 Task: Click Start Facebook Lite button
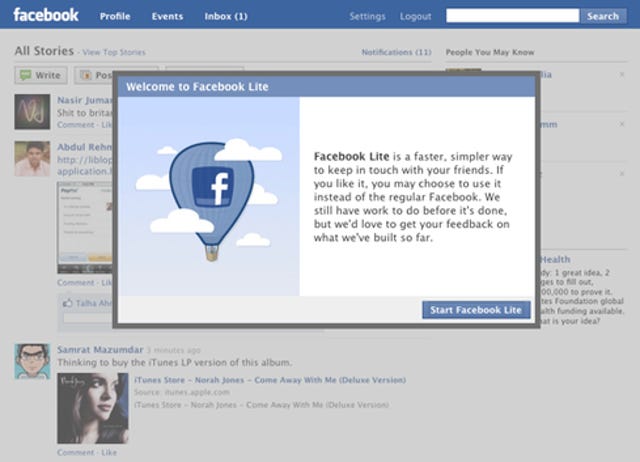pos(476,310)
